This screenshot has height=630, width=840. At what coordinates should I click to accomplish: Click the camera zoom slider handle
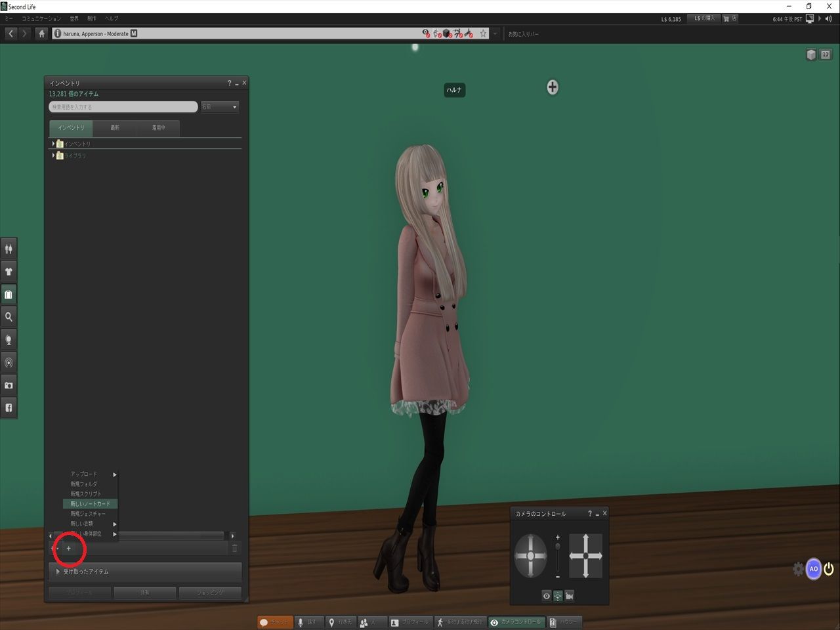point(558,546)
